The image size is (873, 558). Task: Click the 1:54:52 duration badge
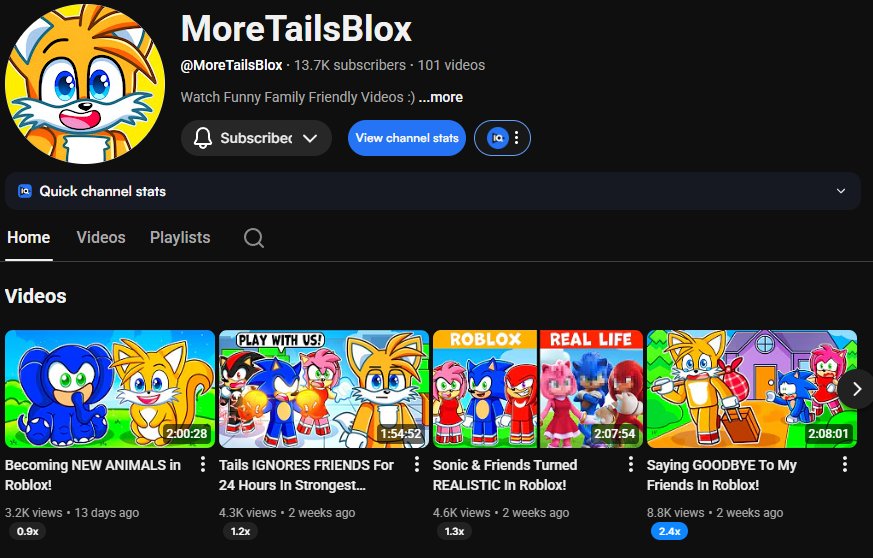(x=400, y=433)
